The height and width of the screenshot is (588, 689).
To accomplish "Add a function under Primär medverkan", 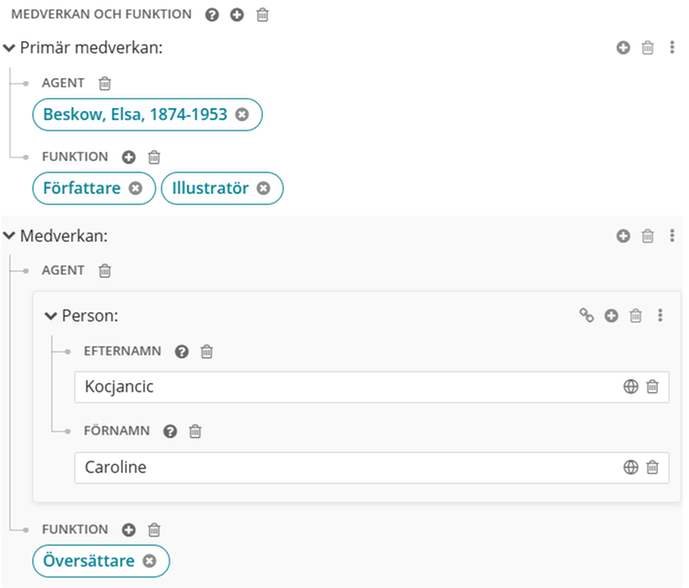I will coord(128,157).
